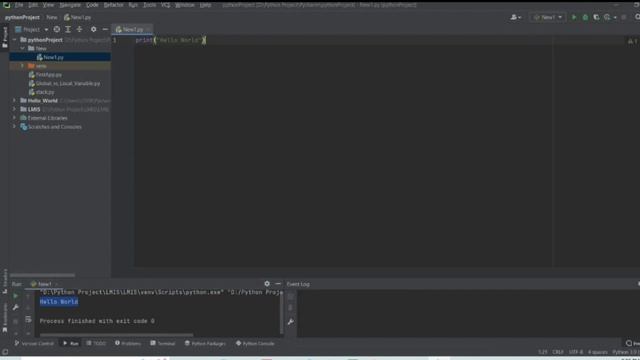Click Select Opened File locate icon
The height and width of the screenshot is (360, 640).
click(x=57, y=29)
